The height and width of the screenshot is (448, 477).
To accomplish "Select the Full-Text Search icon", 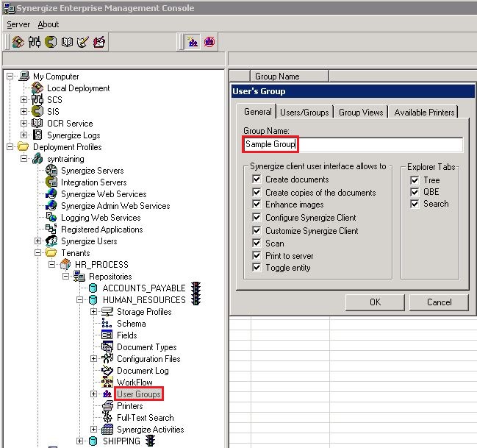I will pos(107,418).
